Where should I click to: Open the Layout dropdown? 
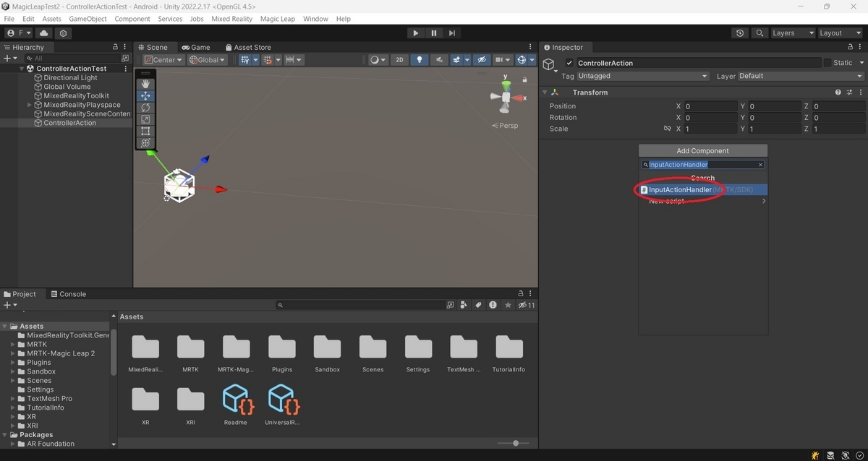point(839,33)
